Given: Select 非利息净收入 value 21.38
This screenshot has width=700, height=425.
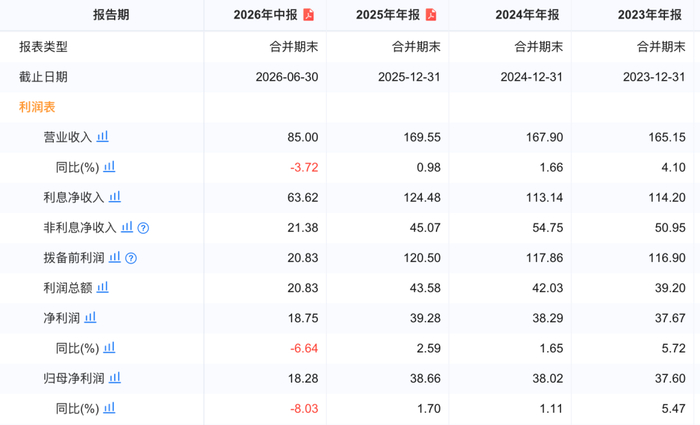Looking at the screenshot, I should (303, 228).
